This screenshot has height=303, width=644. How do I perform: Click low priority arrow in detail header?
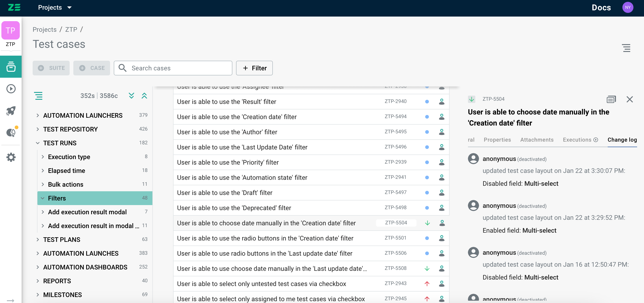471,99
